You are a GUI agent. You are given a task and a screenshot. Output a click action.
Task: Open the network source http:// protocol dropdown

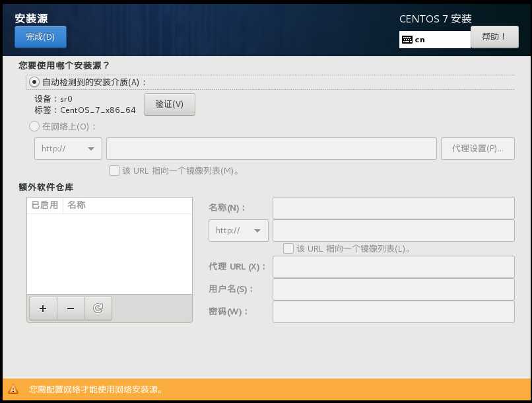click(68, 149)
